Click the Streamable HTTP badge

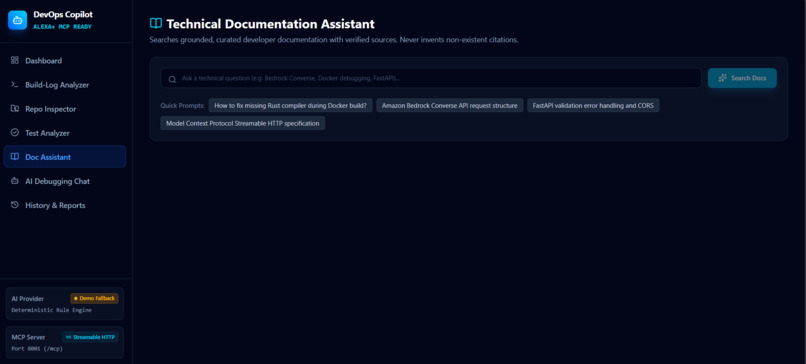90,337
